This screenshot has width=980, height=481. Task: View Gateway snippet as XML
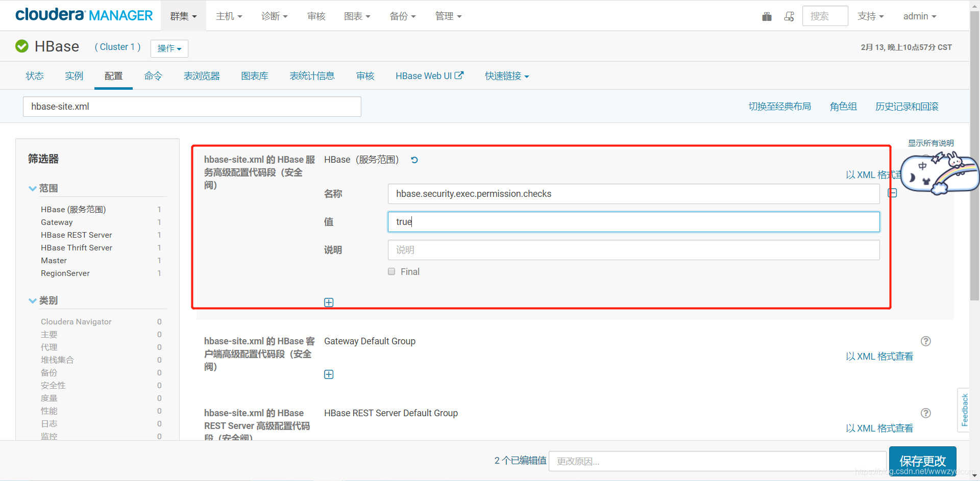click(x=879, y=356)
